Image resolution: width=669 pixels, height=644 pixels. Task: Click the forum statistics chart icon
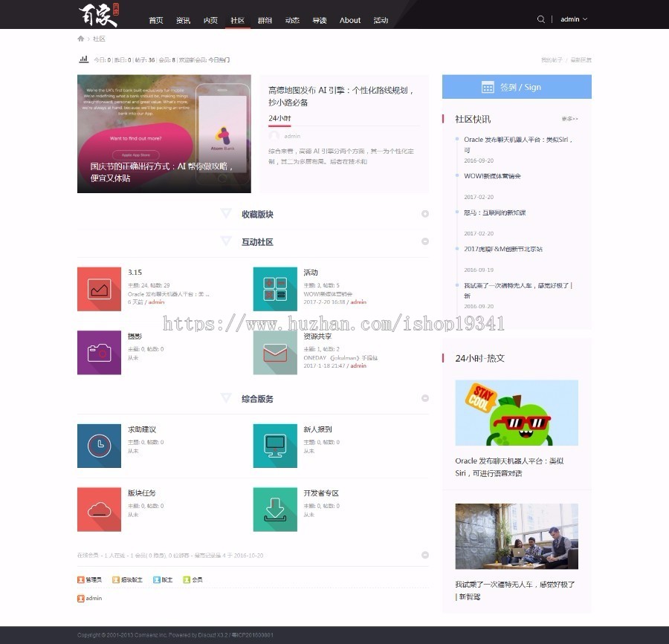point(83,59)
